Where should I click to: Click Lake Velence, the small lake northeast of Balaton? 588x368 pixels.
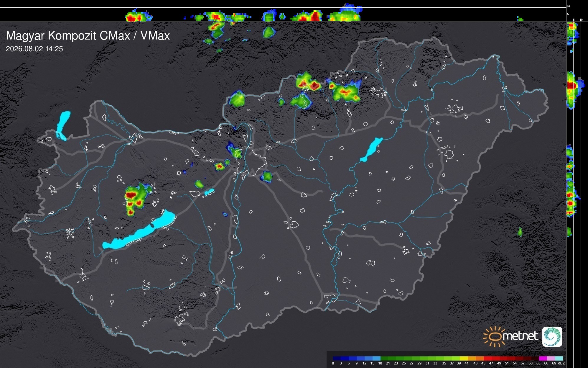click(x=209, y=192)
